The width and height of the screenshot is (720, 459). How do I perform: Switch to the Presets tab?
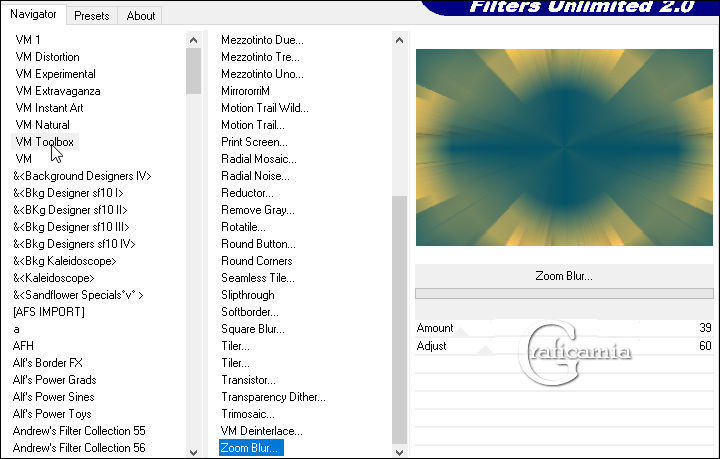pyautogui.click(x=92, y=16)
